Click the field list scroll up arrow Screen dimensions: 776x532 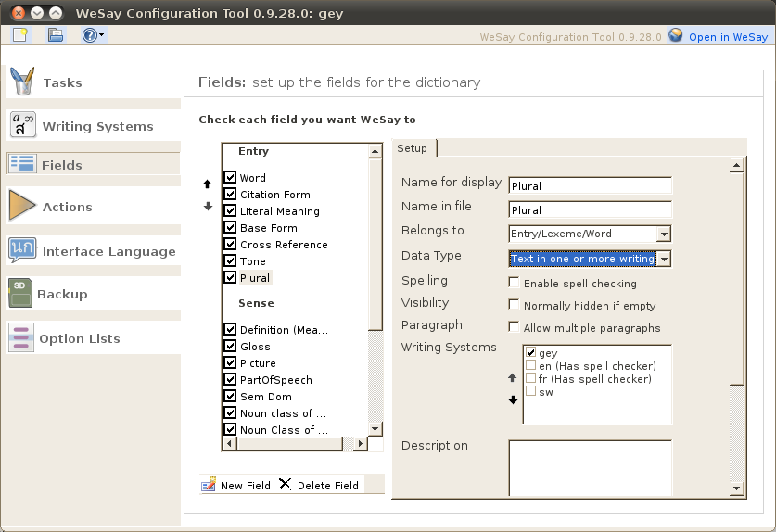[375, 151]
